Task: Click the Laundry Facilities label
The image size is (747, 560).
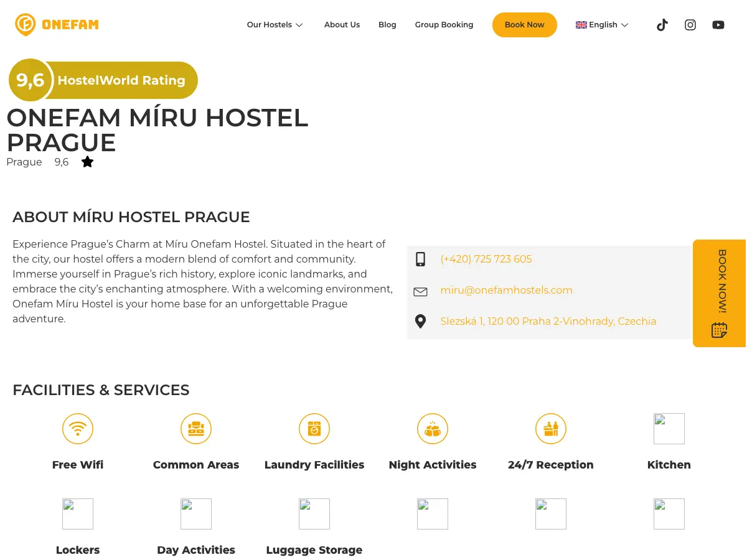Action: click(x=314, y=465)
